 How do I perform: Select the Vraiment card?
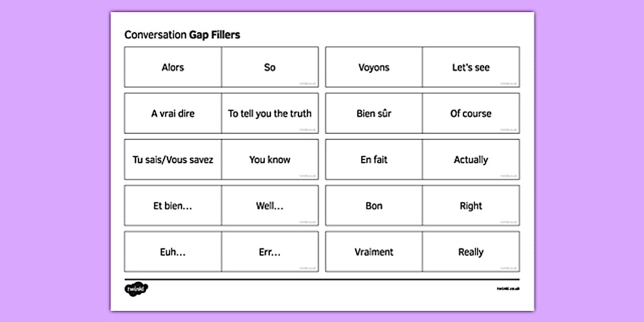pos(374,252)
